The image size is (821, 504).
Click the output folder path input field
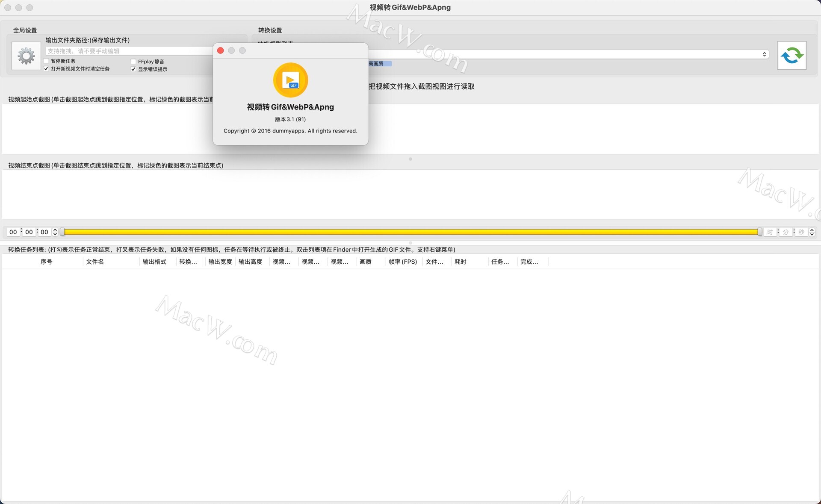[x=128, y=51]
